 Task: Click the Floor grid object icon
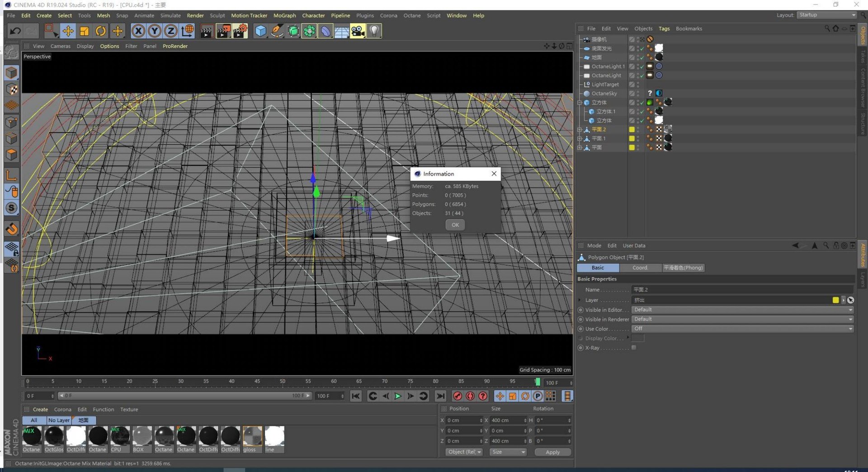click(x=341, y=31)
